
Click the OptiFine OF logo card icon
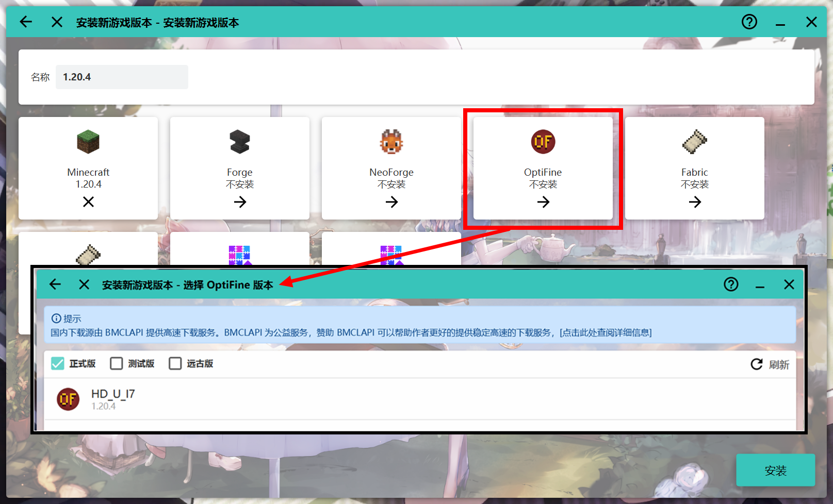(543, 142)
